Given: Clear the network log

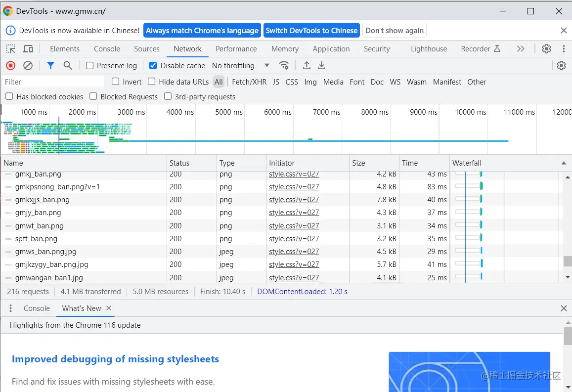Looking at the screenshot, I should pyautogui.click(x=28, y=65).
